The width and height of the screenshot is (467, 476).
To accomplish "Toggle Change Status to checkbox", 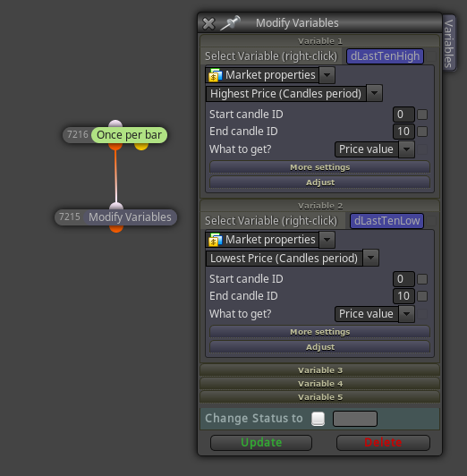I will pyautogui.click(x=318, y=419).
